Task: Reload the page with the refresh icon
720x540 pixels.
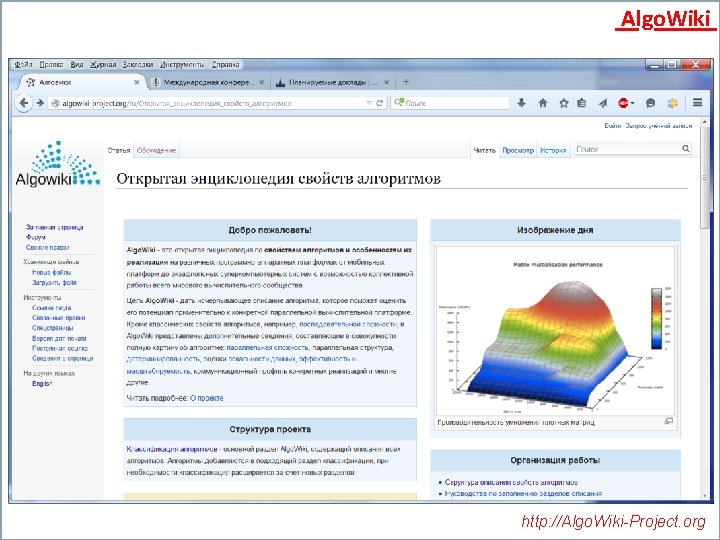Action: [380, 103]
